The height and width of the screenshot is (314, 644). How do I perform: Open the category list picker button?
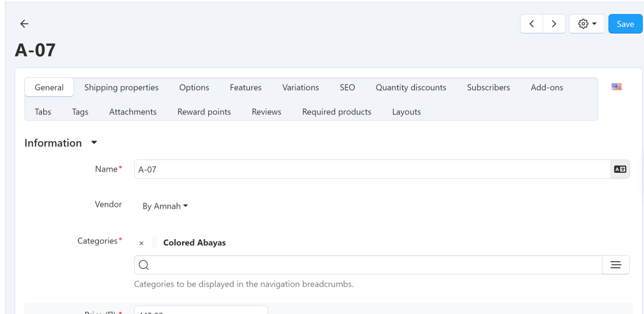(x=615, y=265)
